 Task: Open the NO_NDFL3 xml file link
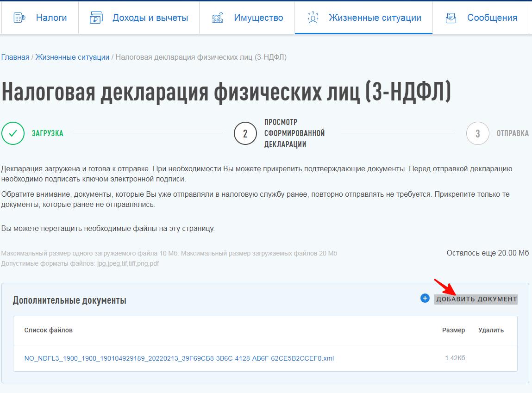click(x=179, y=358)
